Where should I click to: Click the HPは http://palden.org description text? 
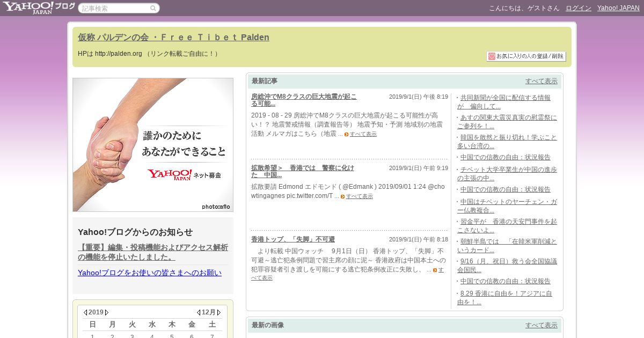(x=148, y=54)
